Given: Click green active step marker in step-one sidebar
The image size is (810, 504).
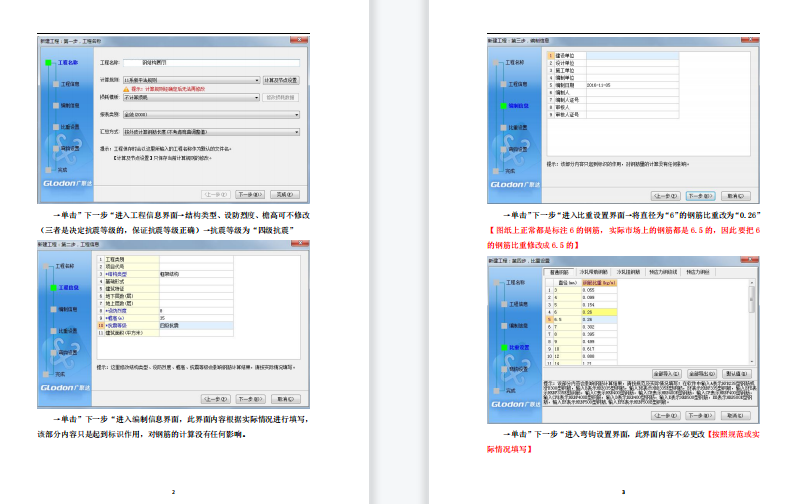Looking at the screenshot, I should pyautogui.click(x=48, y=62).
